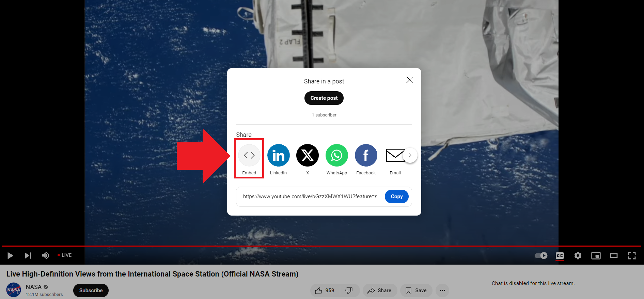Screen dimensions: 644x299
Task: Open the Share button below the video
Action: [380, 290]
